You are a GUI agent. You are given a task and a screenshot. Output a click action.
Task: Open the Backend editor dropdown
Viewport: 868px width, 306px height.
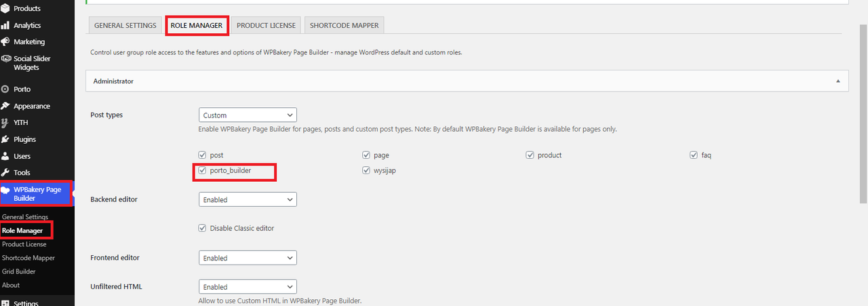(248, 199)
